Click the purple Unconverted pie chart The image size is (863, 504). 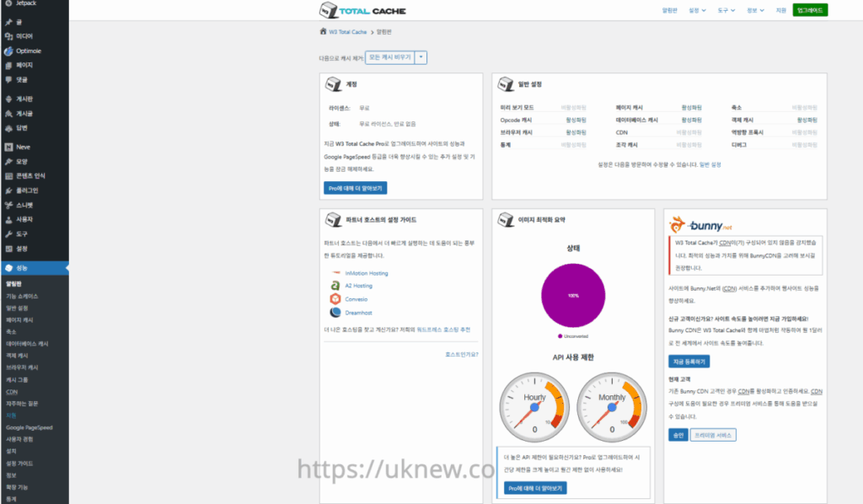click(572, 297)
